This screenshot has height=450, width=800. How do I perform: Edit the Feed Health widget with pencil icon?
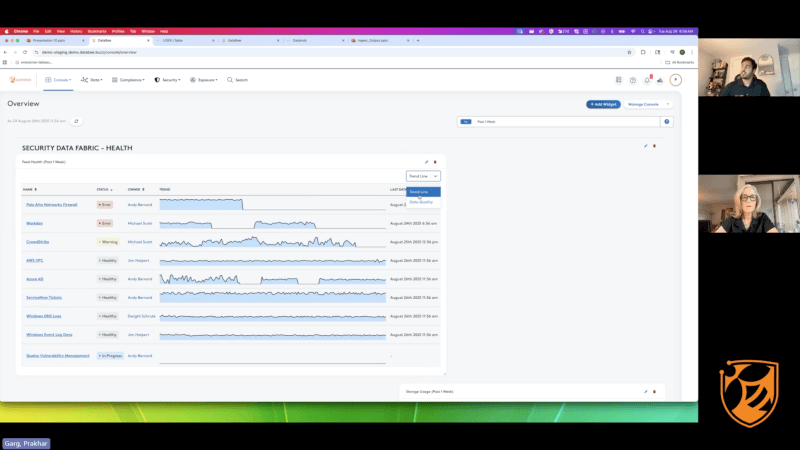[x=427, y=162]
